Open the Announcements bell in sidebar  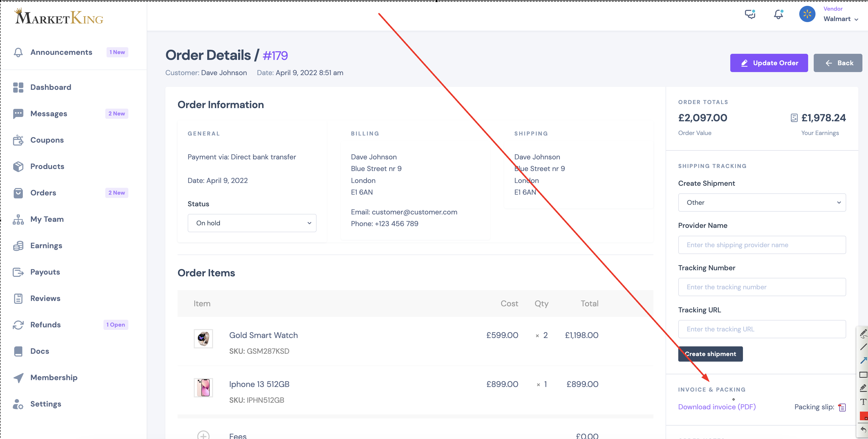point(18,52)
